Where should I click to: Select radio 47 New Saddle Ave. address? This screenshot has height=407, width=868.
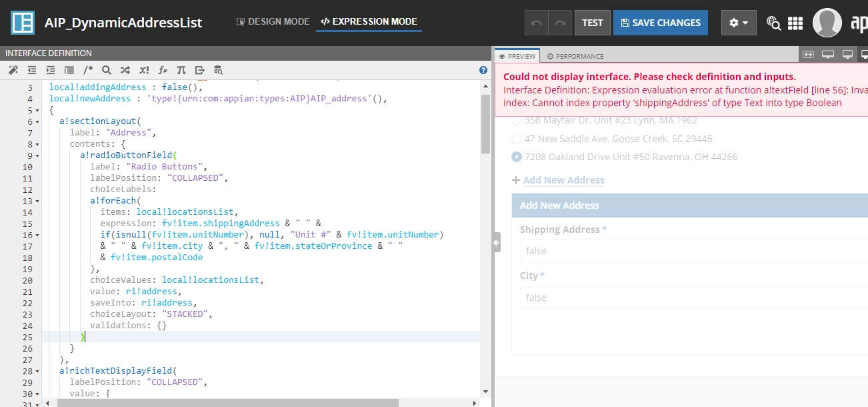pos(517,139)
